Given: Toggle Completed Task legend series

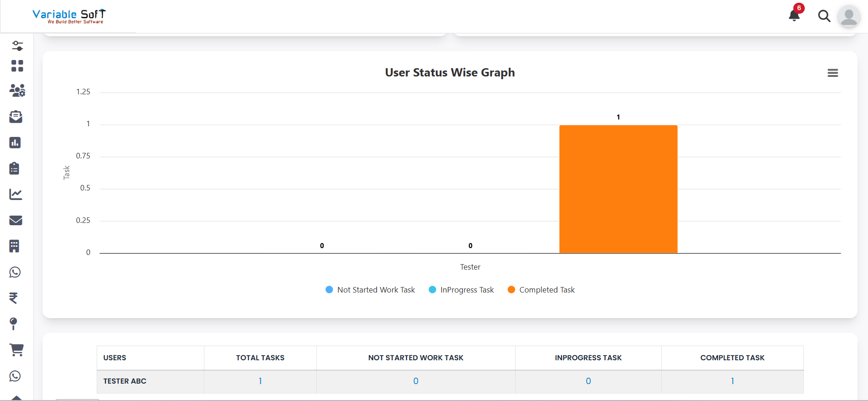Looking at the screenshot, I should click(x=541, y=290).
